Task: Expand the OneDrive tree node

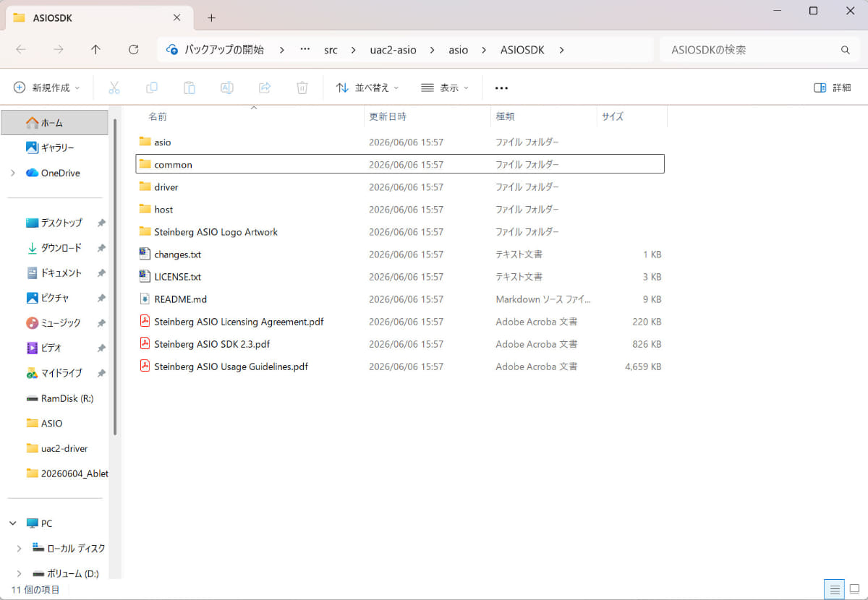Action: point(13,173)
